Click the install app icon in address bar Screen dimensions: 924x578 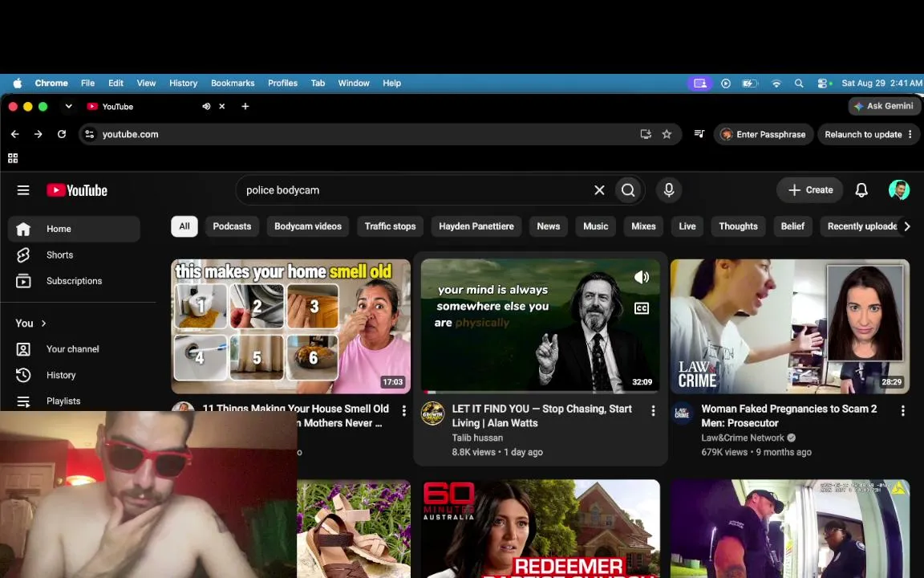[645, 135]
